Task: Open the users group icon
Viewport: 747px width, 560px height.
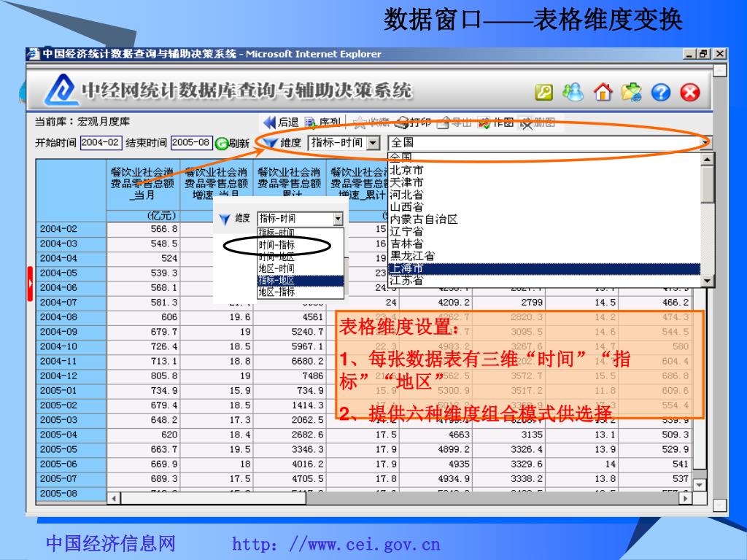Action: [x=573, y=92]
